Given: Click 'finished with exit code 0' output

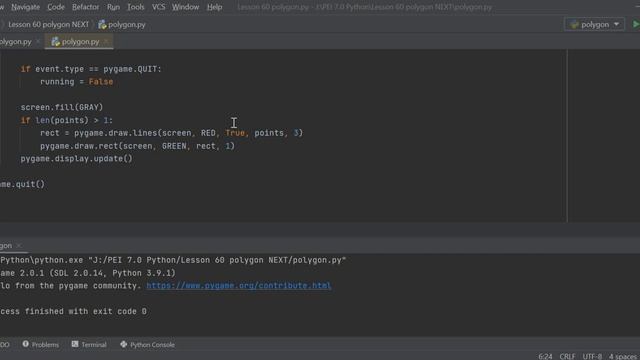Looking at the screenshot, I should coord(86,311).
